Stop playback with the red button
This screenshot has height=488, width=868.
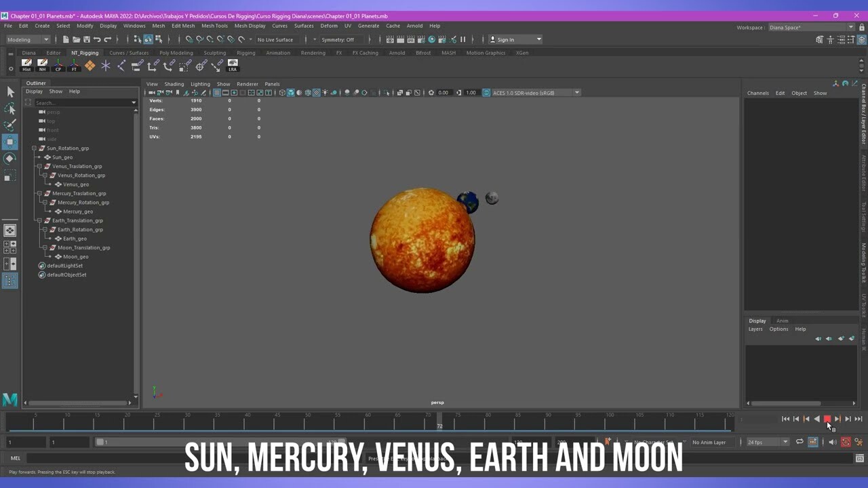(x=827, y=419)
